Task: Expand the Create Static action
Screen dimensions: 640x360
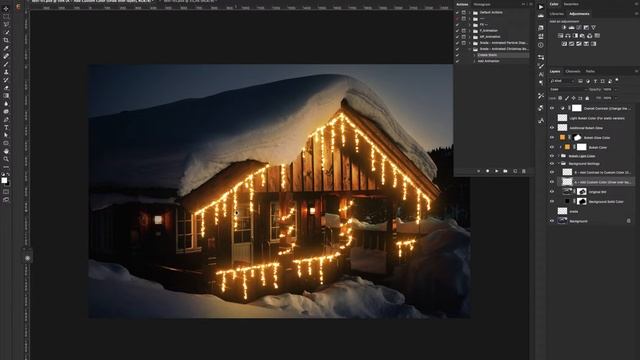Action: tap(475, 55)
